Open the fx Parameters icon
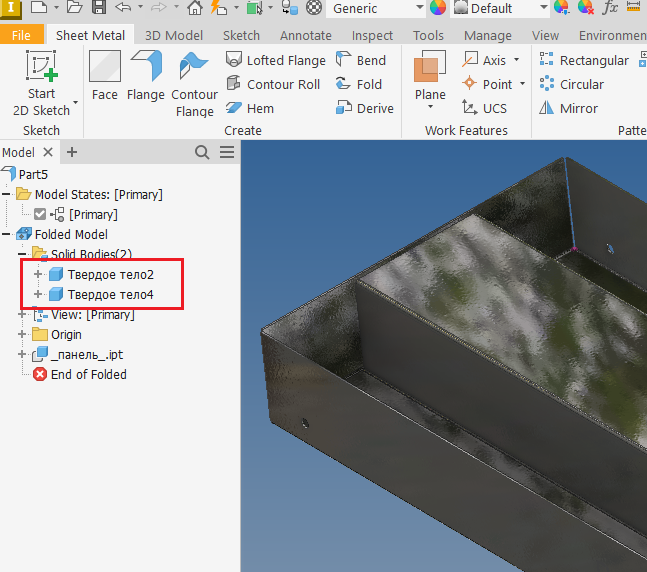647x572 pixels. (x=609, y=7)
